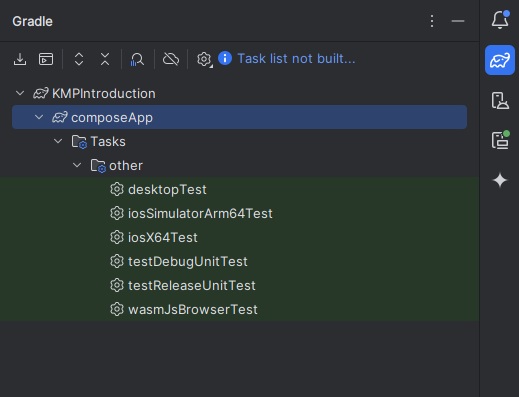Open Running Devices sidebar icon
Screen dimensions: 519x397
coord(500,140)
